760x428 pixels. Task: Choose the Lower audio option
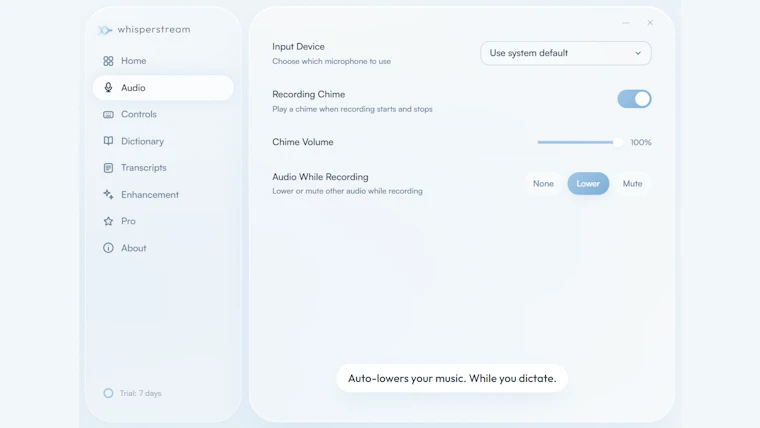click(x=588, y=184)
